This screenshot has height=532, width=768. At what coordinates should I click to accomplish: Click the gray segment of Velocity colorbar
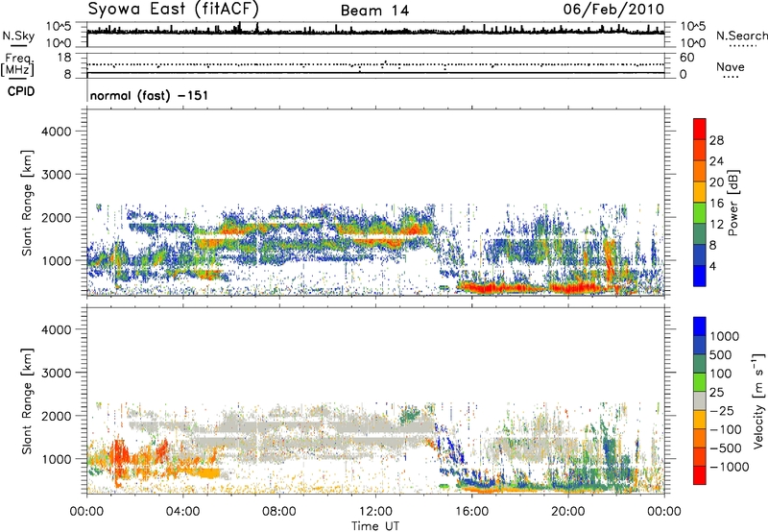click(x=700, y=400)
